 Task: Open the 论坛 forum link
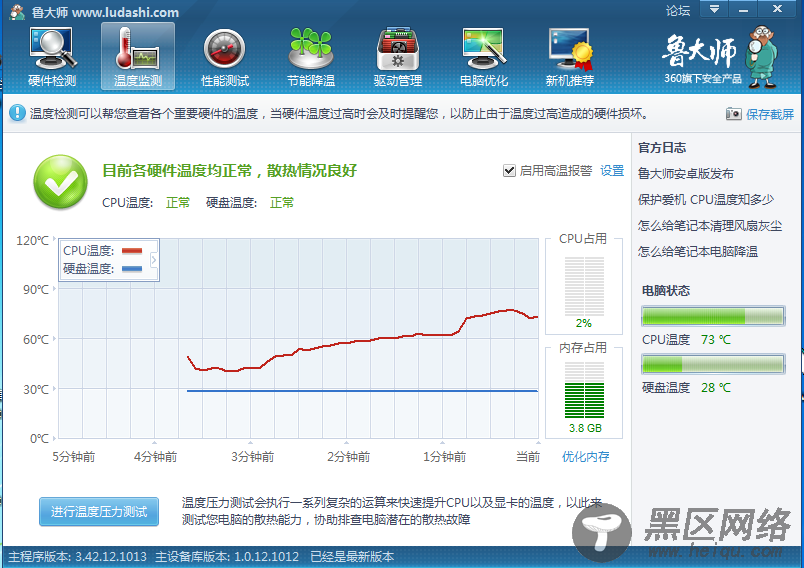(x=677, y=10)
